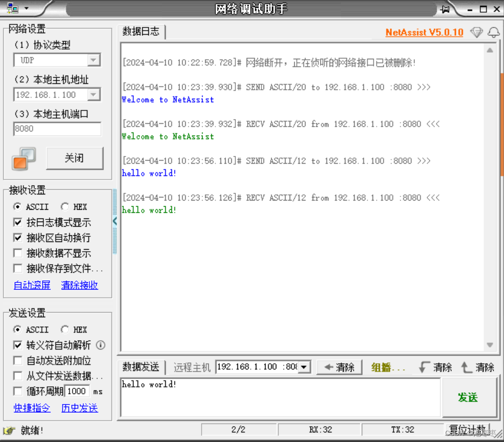Enable 自动发送附加位 checkbox

click(x=18, y=361)
